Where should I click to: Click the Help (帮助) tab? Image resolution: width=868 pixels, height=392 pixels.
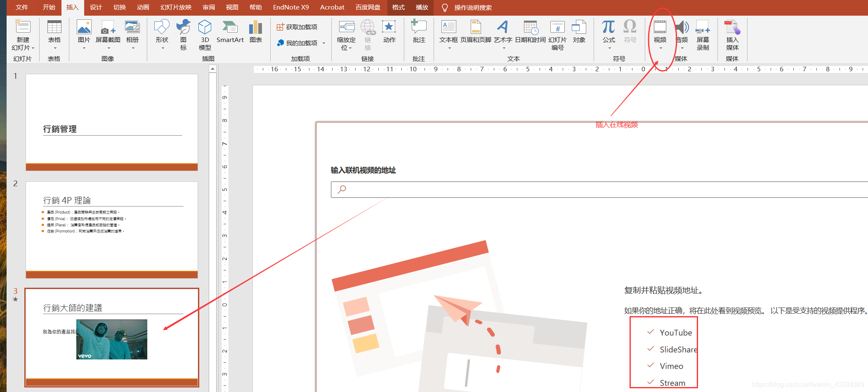pos(256,7)
